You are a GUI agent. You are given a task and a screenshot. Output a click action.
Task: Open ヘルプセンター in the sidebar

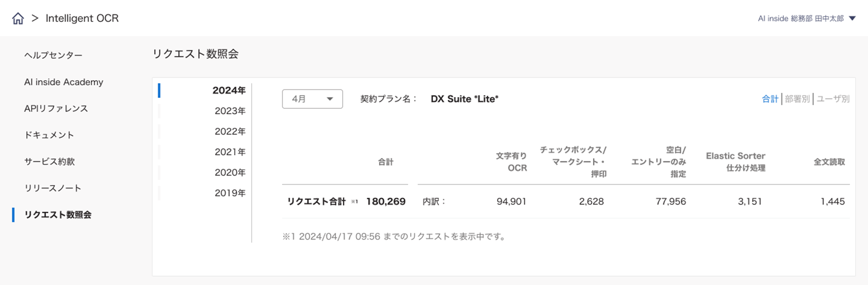point(53,55)
